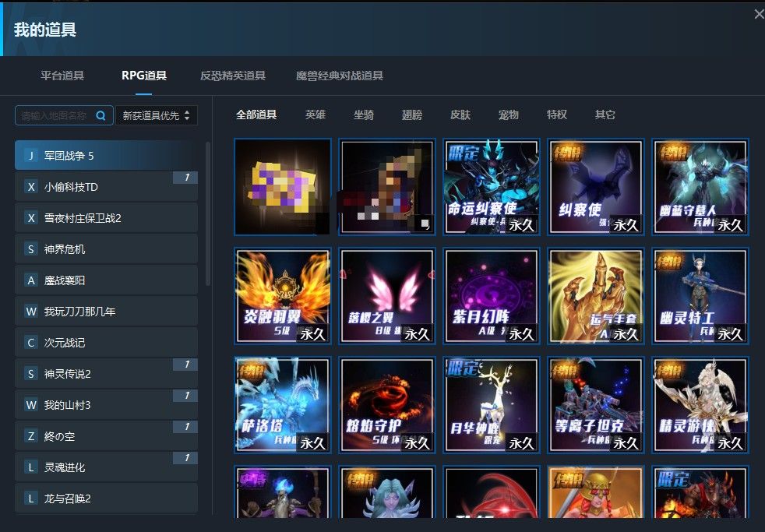Select the 我玩刀刀那几年 map

[x=107, y=312]
